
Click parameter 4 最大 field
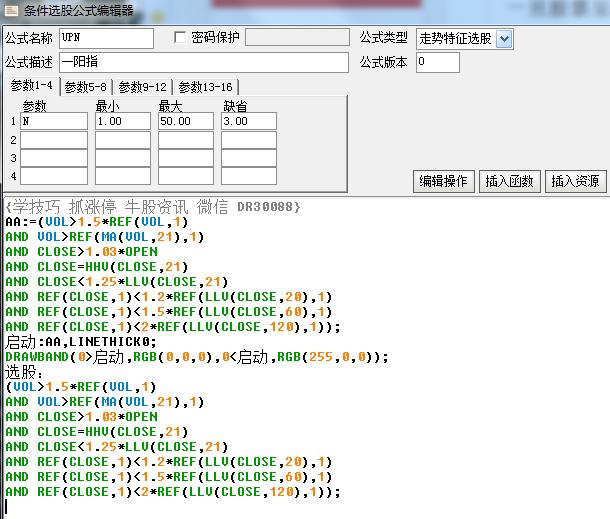[186, 176]
